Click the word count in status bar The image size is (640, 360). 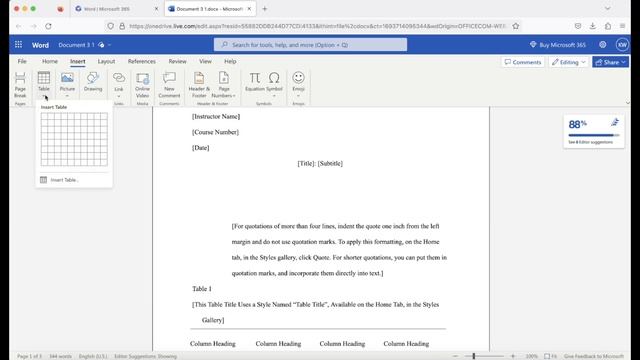60,356
